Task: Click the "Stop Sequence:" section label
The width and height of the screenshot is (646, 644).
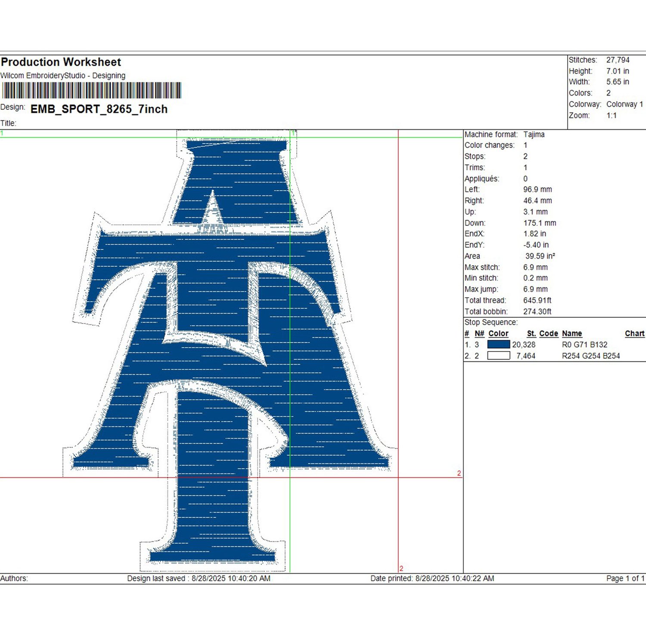Action: 491,323
